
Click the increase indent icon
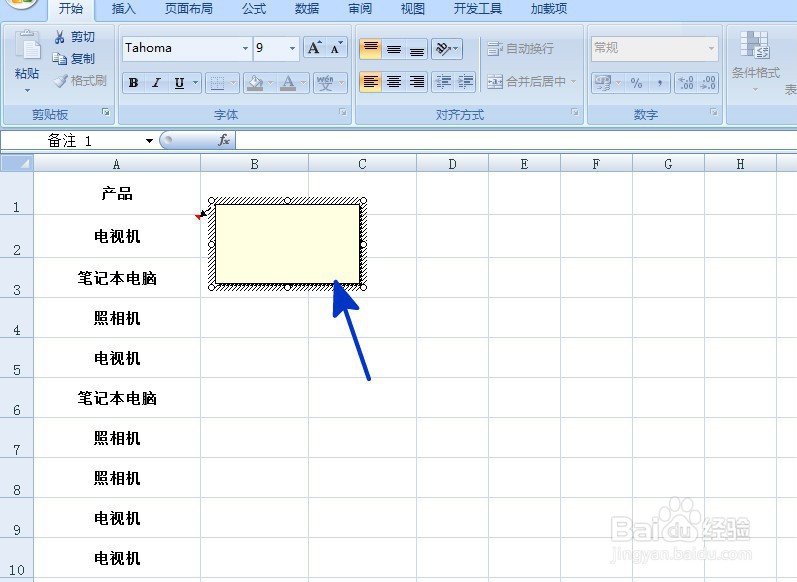(x=466, y=81)
